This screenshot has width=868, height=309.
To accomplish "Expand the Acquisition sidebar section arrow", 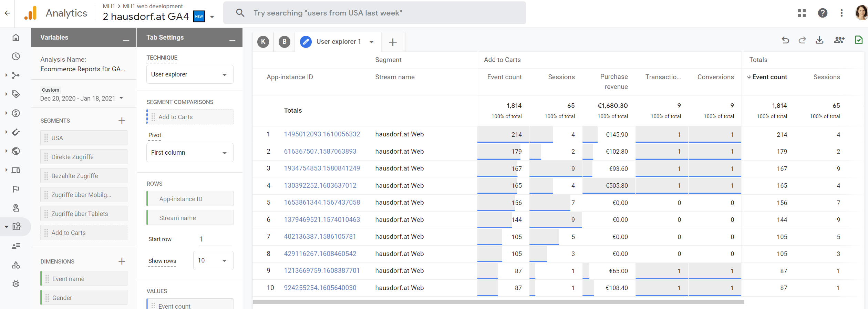I will coord(6,75).
